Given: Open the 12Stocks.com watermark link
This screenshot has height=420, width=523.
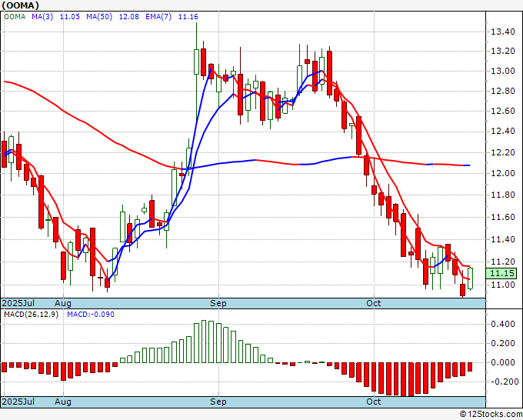Looking at the screenshot, I should click(x=488, y=414).
